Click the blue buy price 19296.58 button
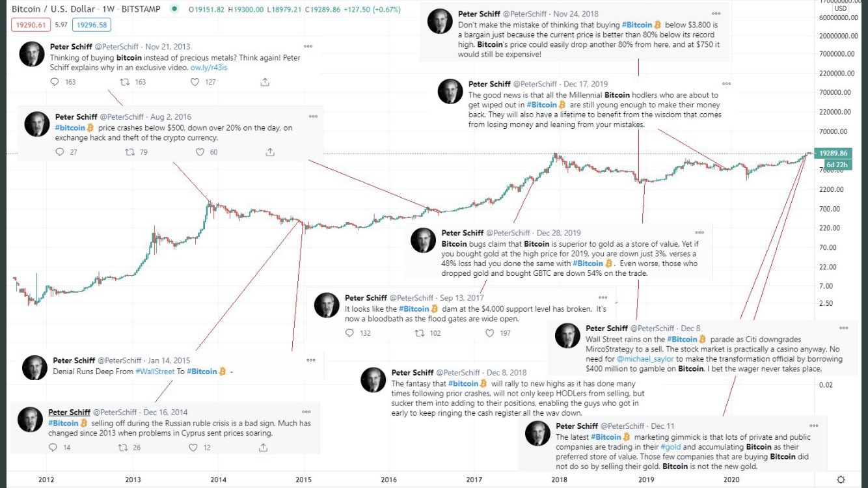The height and width of the screenshot is (488, 868). tap(91, 25)
